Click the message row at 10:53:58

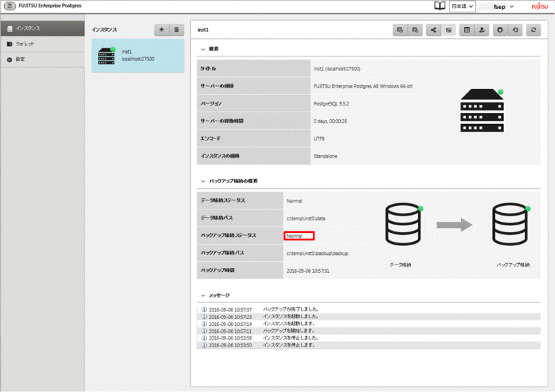pos(368,338)
